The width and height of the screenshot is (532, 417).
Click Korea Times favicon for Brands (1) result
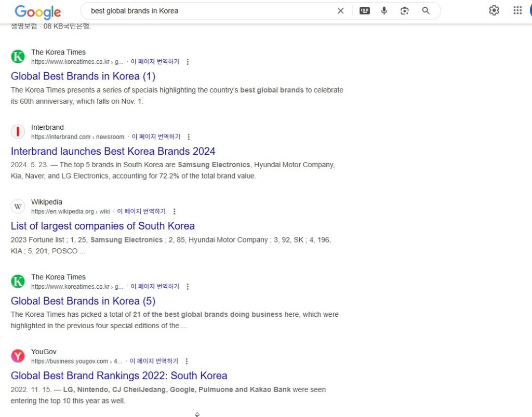[x=18, y=56]
